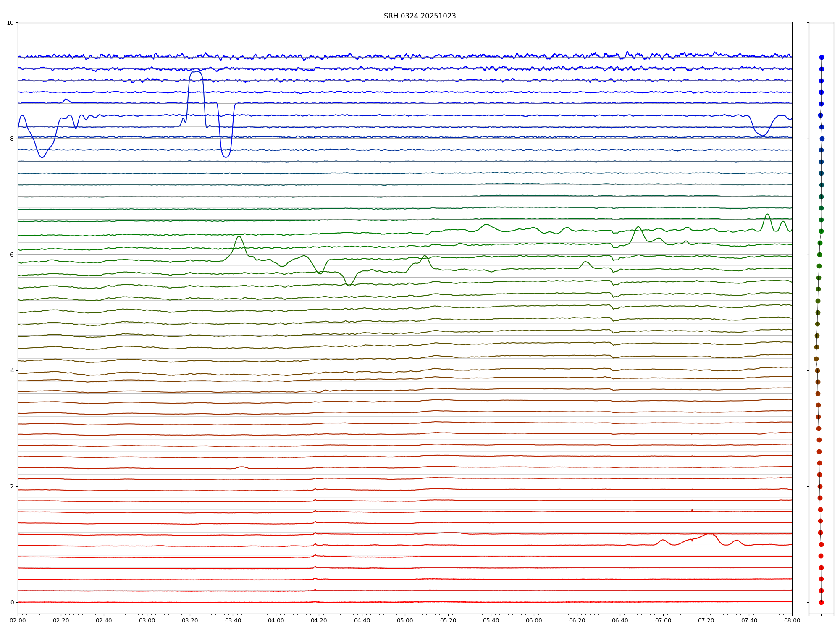Click the green peak near 03:40
This screenshot has height=630, width=840.
(239, 237)
